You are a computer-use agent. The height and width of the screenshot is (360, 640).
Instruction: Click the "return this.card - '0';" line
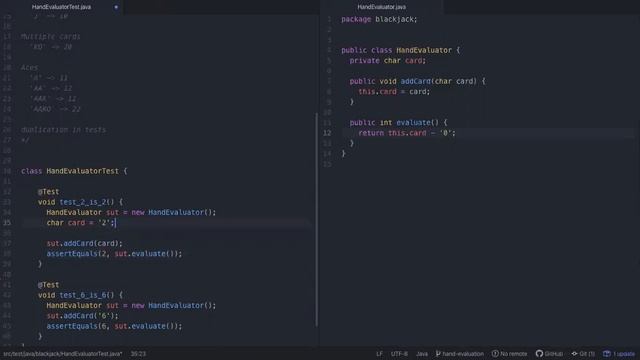point(407,133)
